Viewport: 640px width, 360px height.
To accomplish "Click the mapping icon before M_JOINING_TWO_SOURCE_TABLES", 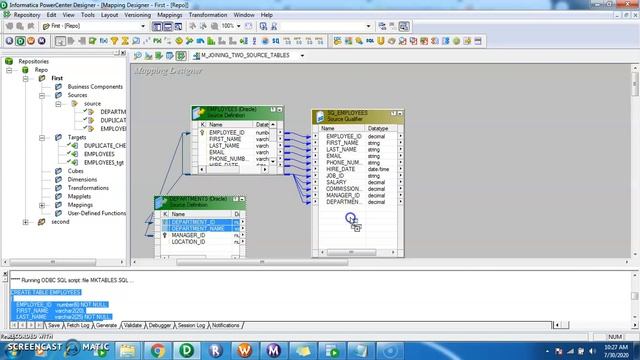I will tap(196, 56).
